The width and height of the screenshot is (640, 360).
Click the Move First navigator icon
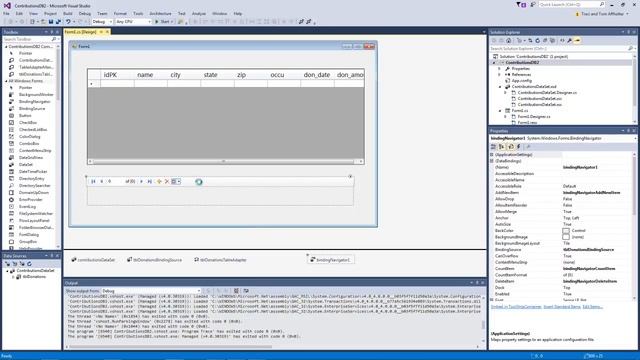[93, 181]
